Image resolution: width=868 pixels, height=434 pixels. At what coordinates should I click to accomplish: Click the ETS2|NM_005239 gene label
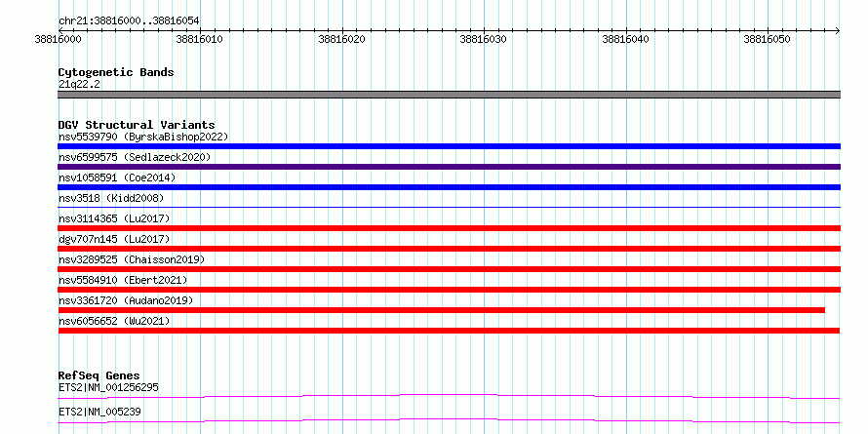99,412
